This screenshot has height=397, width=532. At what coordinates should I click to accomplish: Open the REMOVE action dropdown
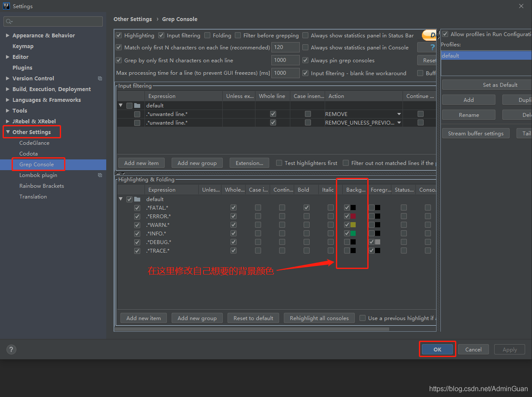pyautogui.click(x=399, y=114)
